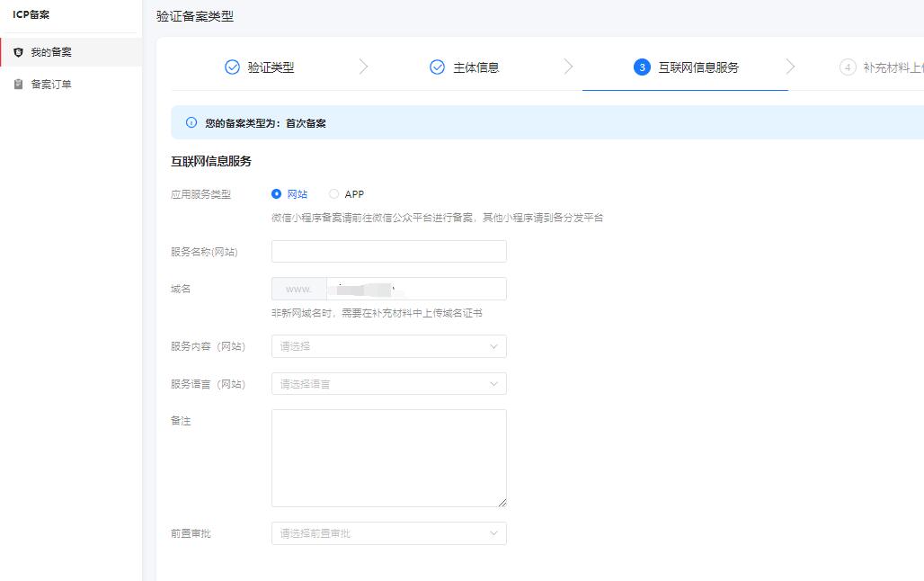Click the 'www.' prefix in domain field

299,289
